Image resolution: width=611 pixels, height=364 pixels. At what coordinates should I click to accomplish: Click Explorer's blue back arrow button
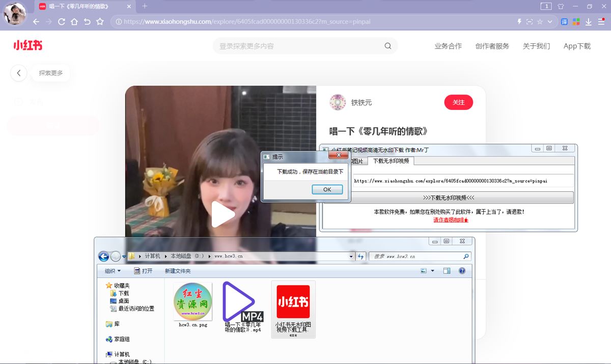pos(104,257)
